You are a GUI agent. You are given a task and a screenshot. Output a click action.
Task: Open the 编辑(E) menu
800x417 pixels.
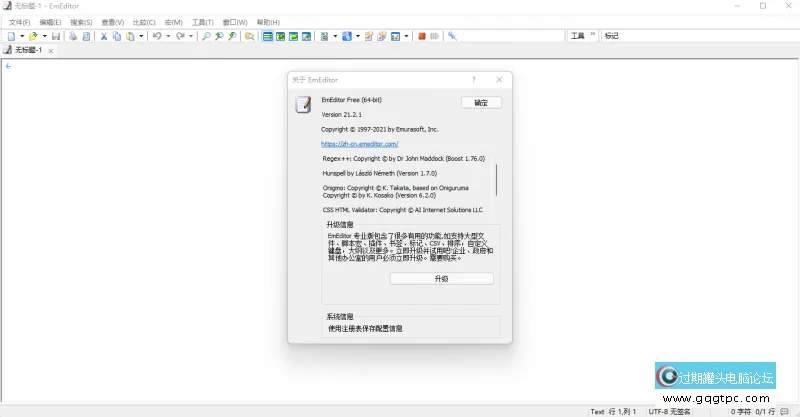click(x=50, y=22)
